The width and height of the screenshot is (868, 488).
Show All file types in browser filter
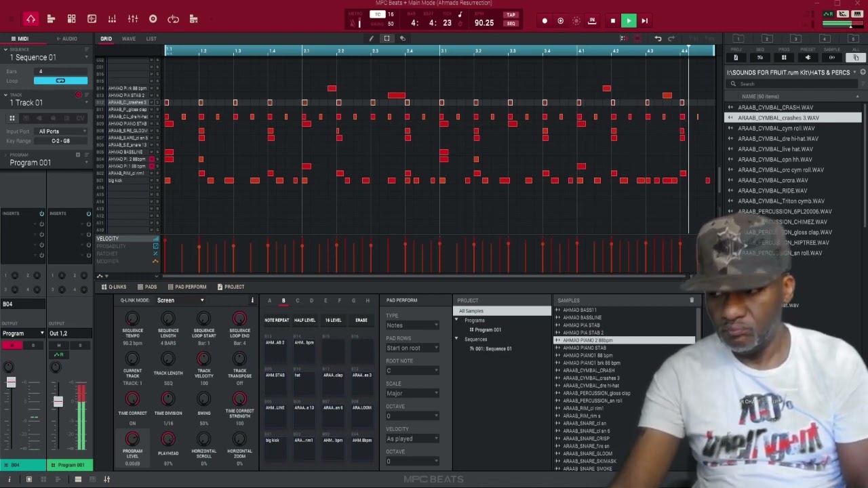(856, 58)
